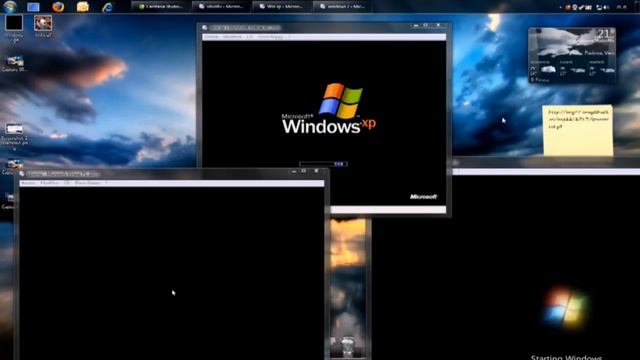Open the weather gadget showing 21°
The height and width of the screenshot is (360, 640).
point(572,56)
